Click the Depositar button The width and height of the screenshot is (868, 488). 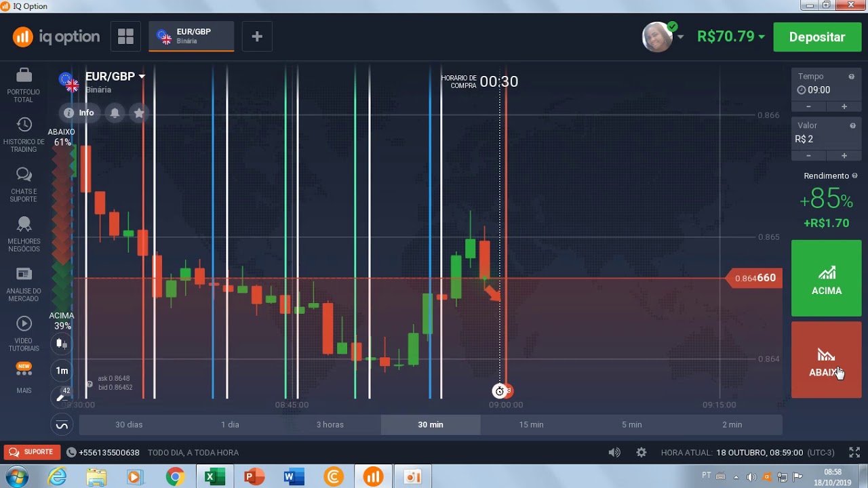[x=816, y=37]
